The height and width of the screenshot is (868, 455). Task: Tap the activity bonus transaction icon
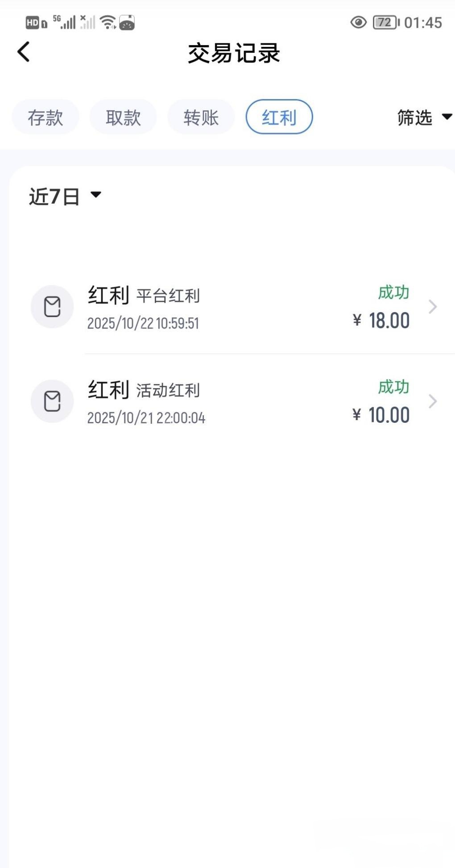point(52,401)
